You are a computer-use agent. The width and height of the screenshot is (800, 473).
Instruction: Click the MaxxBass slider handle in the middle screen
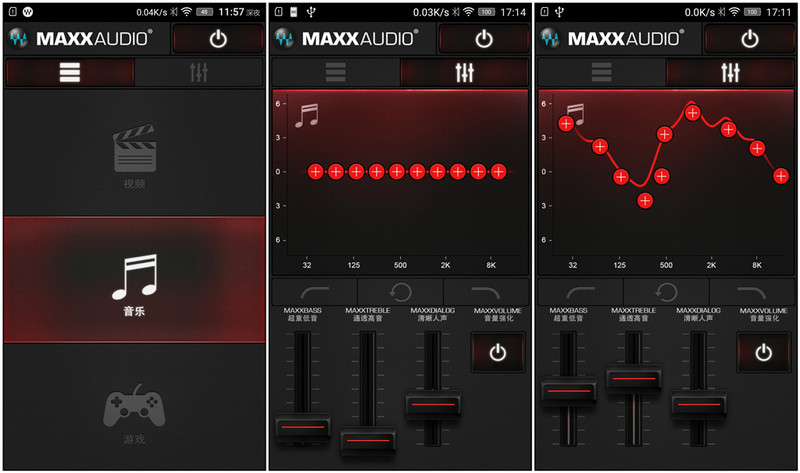coord(303,427)
